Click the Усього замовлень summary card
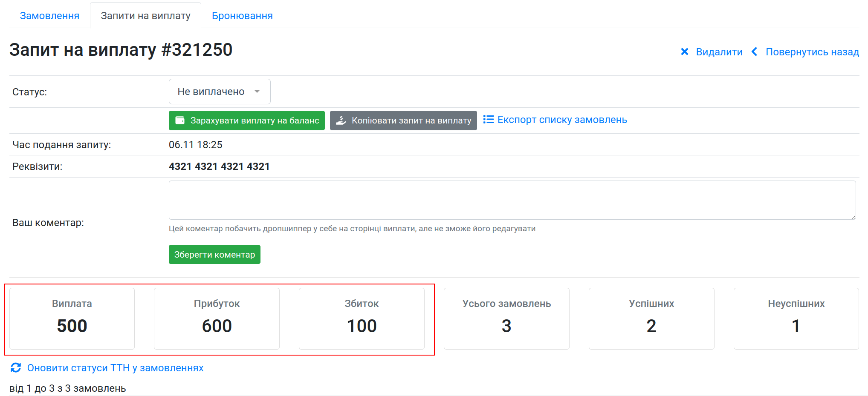The image size is (868, 396). [x=506, y=319]
